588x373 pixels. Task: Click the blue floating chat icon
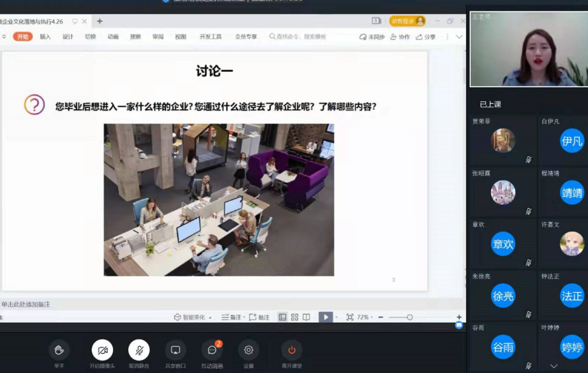(x=459, y=326)
